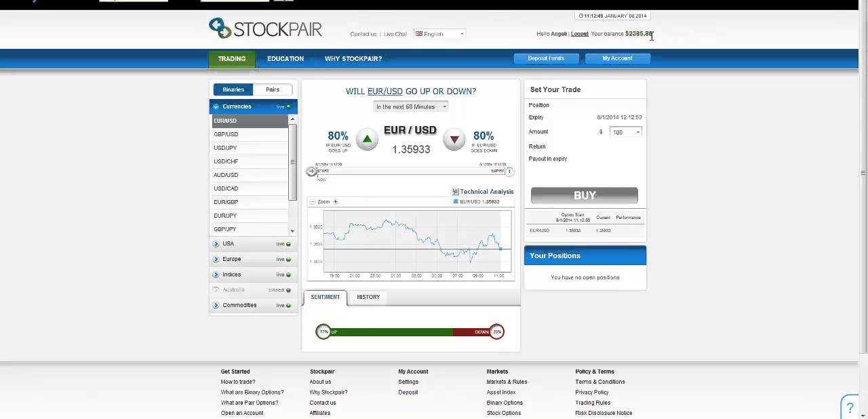Select EUR/JPY in currency list
Viewport: 868px width, 419px height.
250,216
